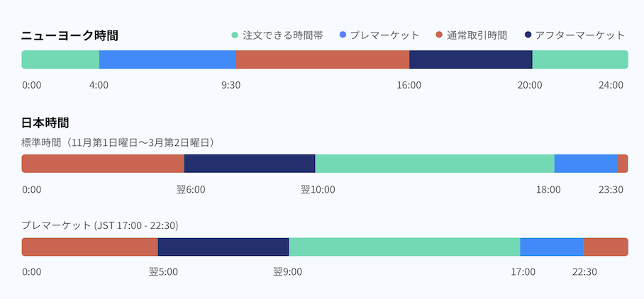Click the green 注文できる時間帯 legend dot
The width and height of the screenshot is (644, 299).
[x=235, y=35]
